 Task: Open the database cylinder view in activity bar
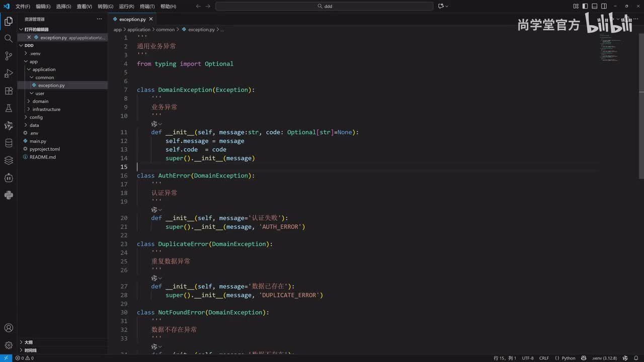pos(9,143)
